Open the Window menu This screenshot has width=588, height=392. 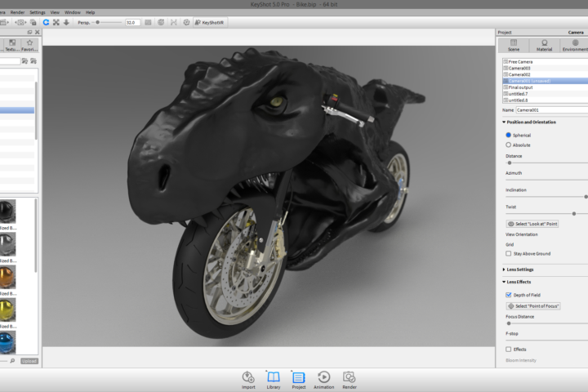click(x=73, y=12)
